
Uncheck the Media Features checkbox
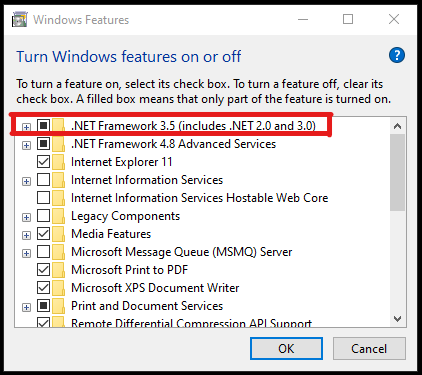(x=43, y=234)
